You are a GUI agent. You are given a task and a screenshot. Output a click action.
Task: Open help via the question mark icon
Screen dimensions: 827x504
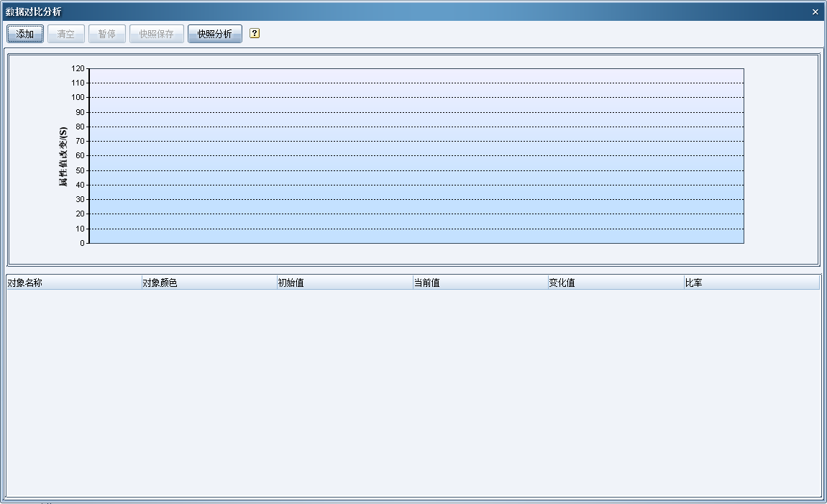255,33
